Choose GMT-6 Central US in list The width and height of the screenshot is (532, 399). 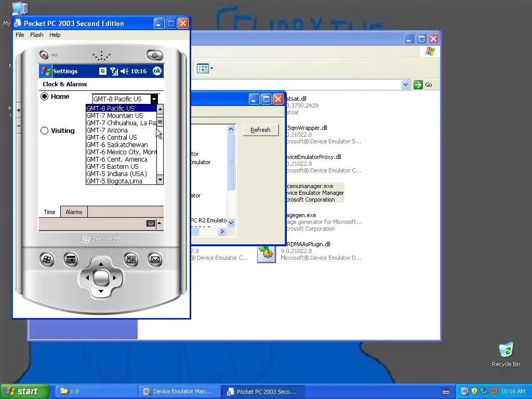click(x=121, y=137)
